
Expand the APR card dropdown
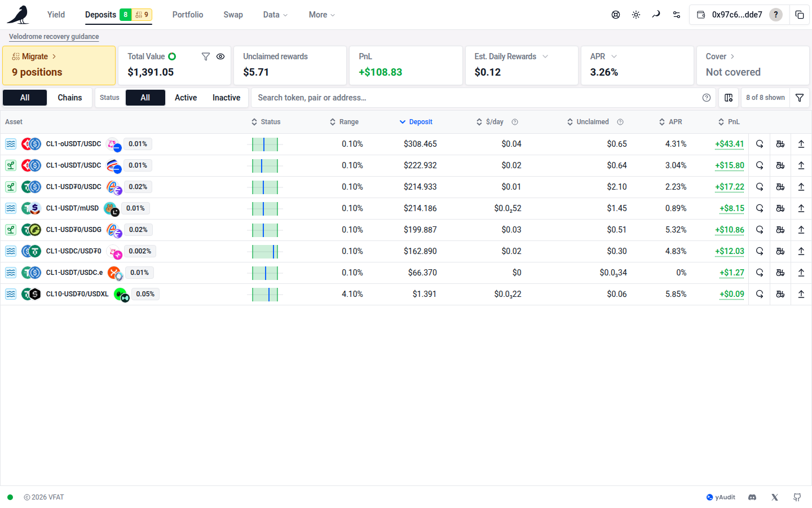click(614, 56)
